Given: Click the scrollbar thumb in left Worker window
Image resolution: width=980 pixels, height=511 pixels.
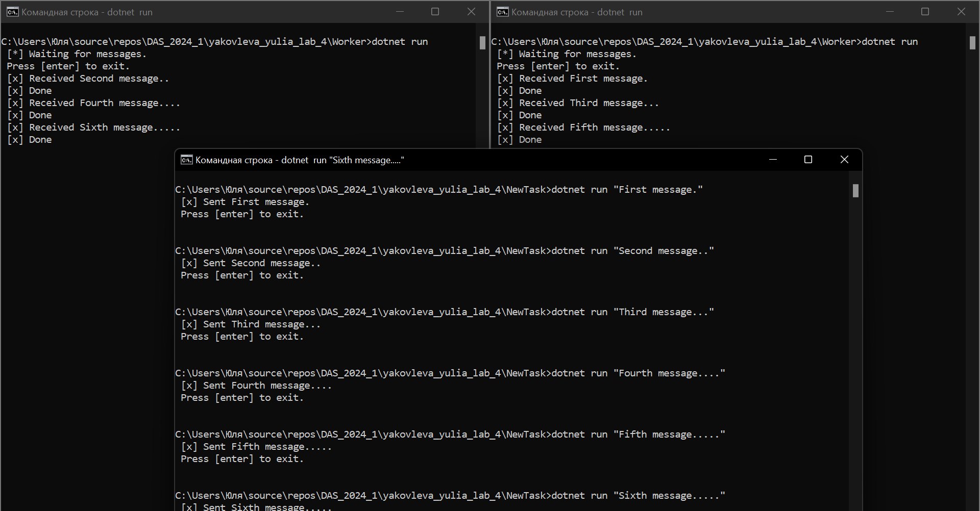Looking at the screenshot, I should [x=482, y=43].
